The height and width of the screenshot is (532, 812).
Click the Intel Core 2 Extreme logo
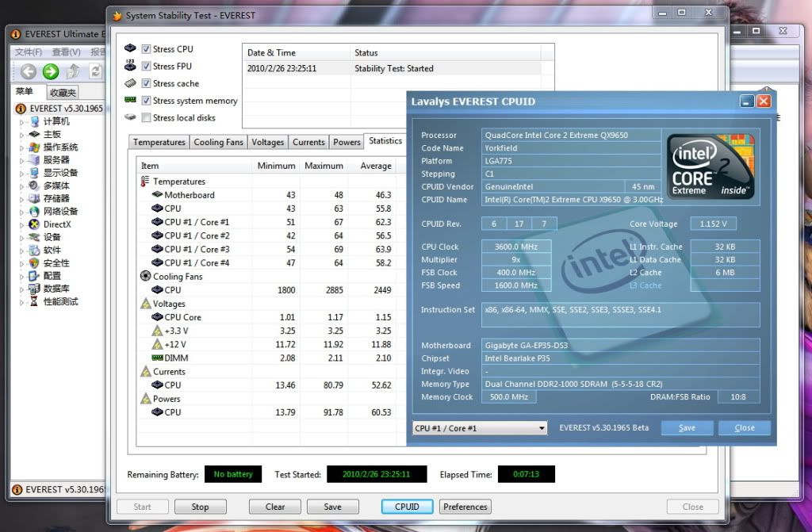pyautogui.click(x=710, y=166)
